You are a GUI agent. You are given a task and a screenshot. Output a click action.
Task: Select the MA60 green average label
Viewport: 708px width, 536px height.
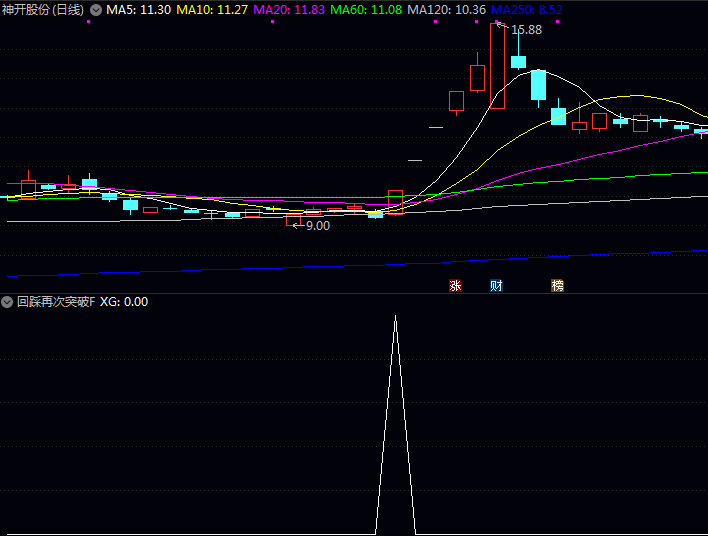[x=367, y=10]
